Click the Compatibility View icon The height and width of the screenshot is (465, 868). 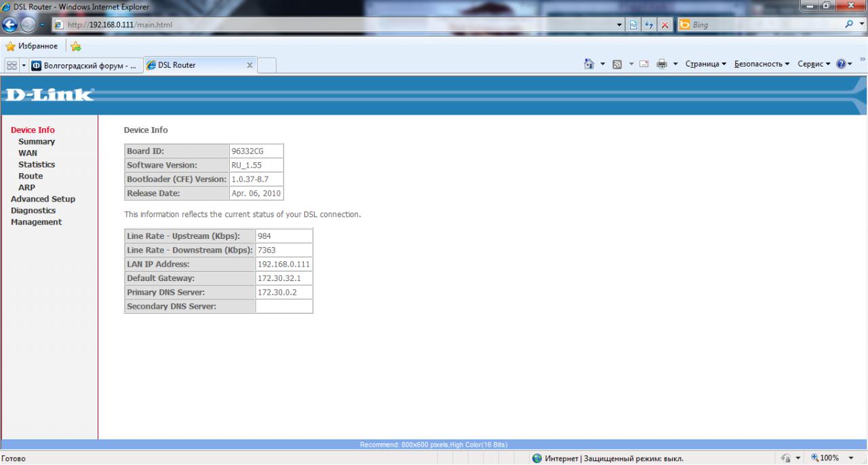coord(633,25)
